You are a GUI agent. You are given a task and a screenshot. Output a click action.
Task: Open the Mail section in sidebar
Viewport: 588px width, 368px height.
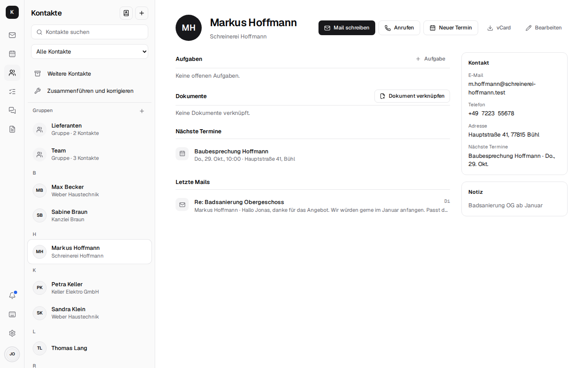[12, 35]
